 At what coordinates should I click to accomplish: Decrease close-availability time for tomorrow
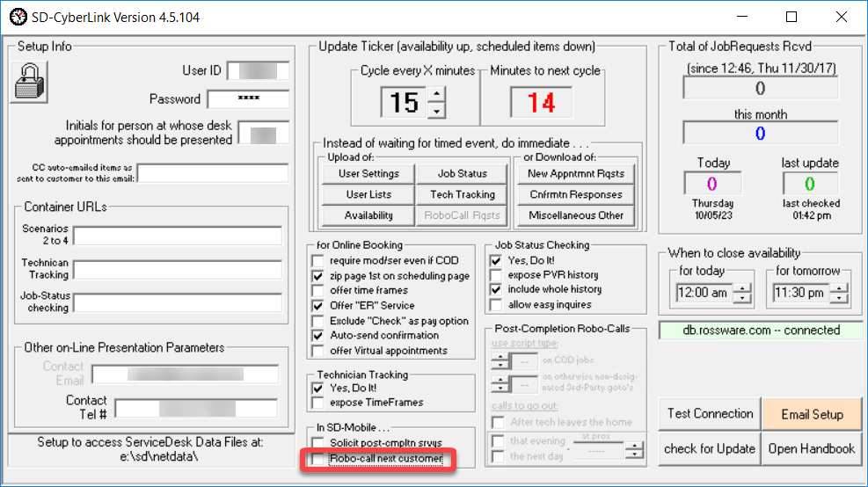pos(840,298)
